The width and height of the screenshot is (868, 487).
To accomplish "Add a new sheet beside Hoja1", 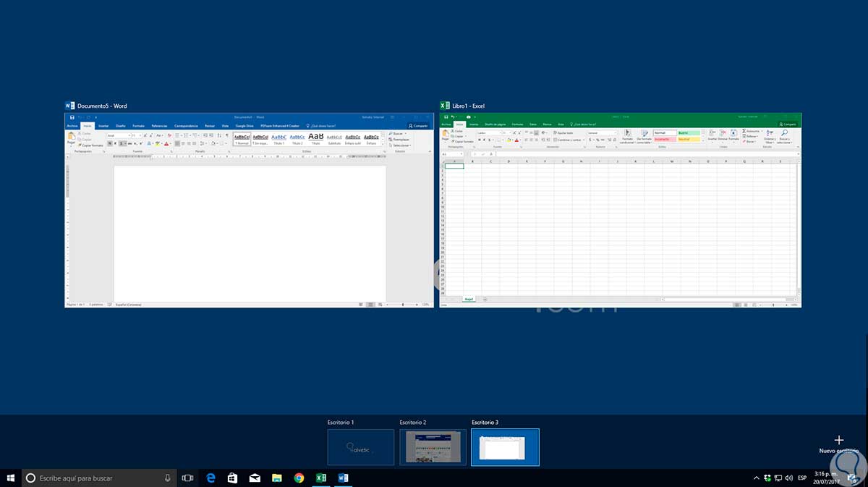I will tap(485, 299).
